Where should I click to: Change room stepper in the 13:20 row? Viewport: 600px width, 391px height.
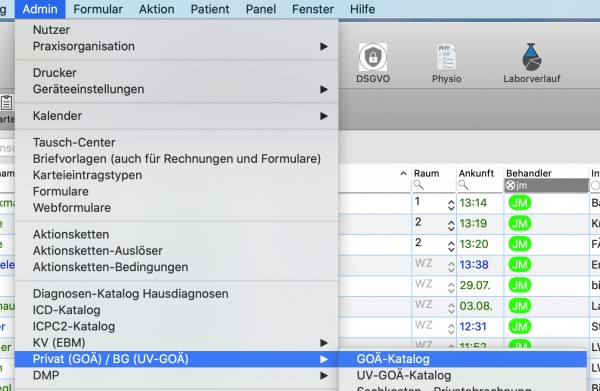pos(451,246)
